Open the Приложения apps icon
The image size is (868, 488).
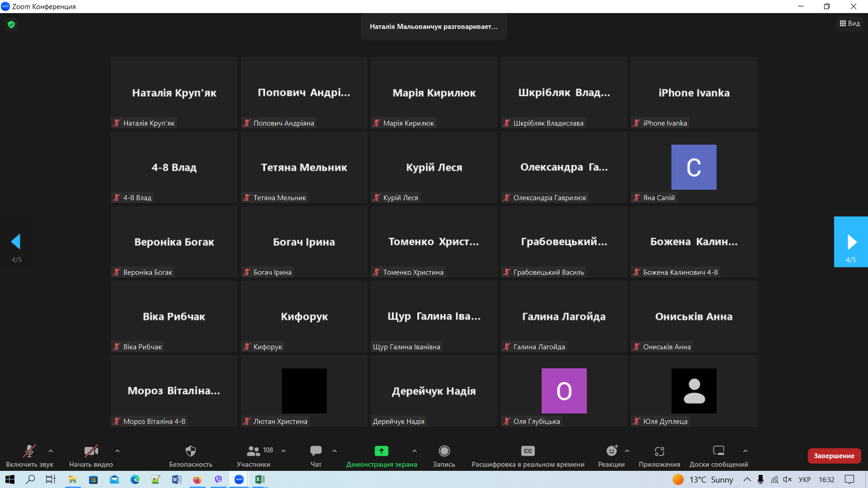click(x=659, y=451)
